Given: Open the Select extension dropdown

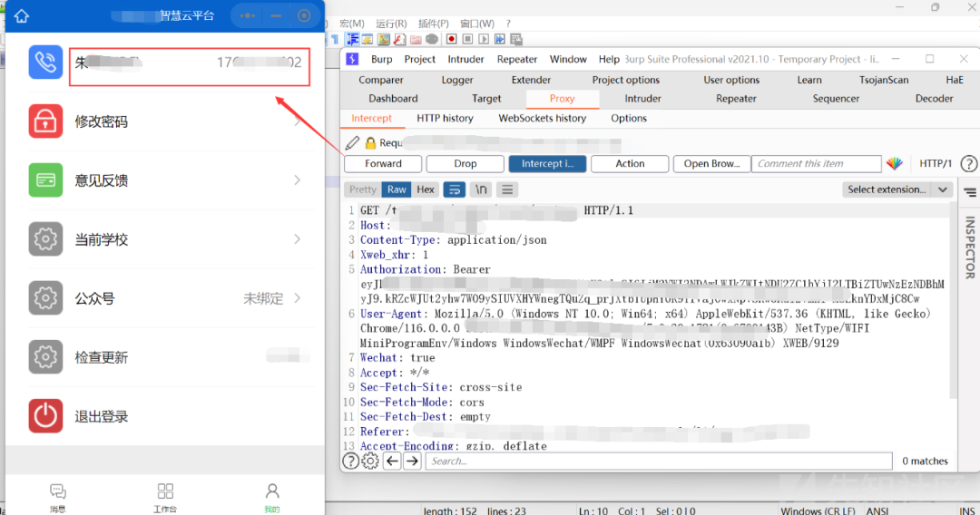Looking at the screenshot, I should coord(897,189).
